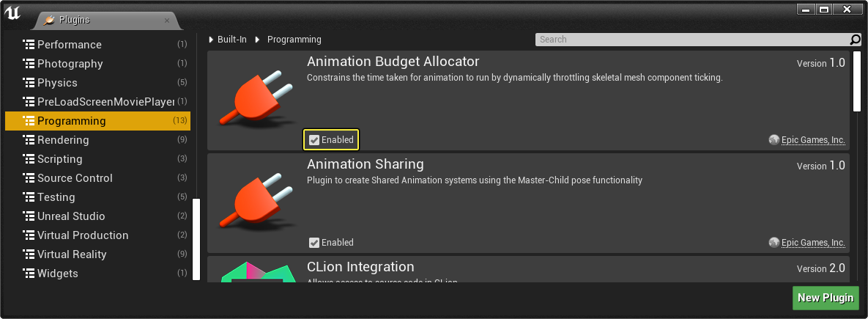
Task: Close the Plugins tab
Action: 167,21
